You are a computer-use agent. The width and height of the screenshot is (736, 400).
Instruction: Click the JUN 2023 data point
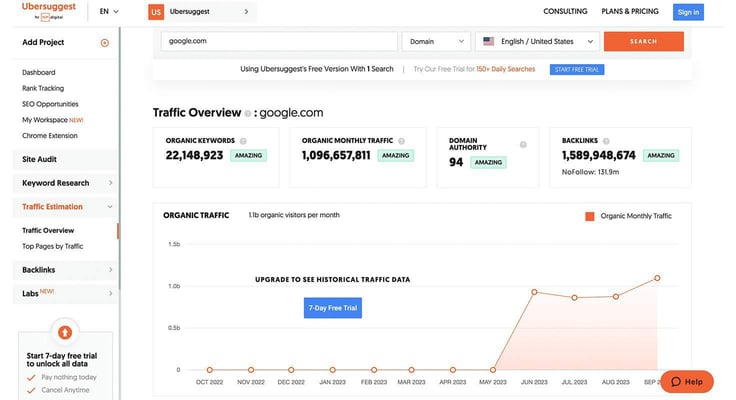pyautogui.click(x=534, y=292)
